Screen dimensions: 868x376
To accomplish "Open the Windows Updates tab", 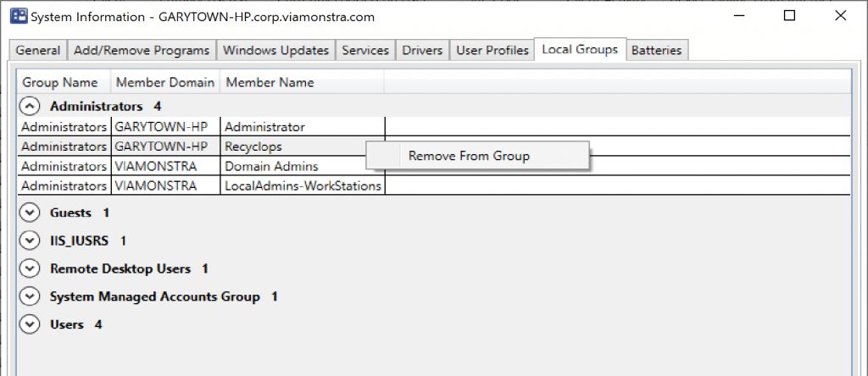I will (x=275, y=51).
